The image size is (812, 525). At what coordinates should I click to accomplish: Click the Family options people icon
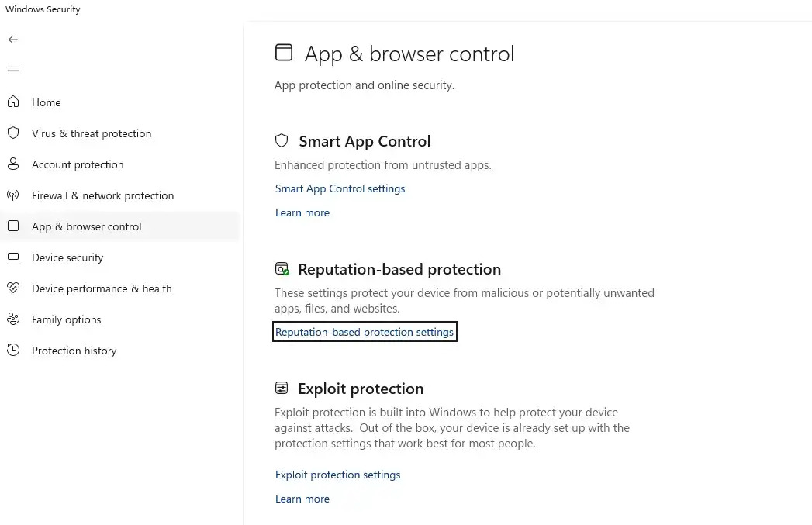tap(12, 319)
